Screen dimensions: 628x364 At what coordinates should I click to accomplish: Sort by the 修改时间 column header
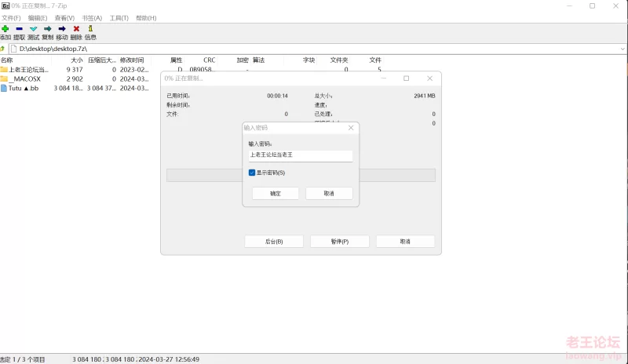click(x=132, y=60)
